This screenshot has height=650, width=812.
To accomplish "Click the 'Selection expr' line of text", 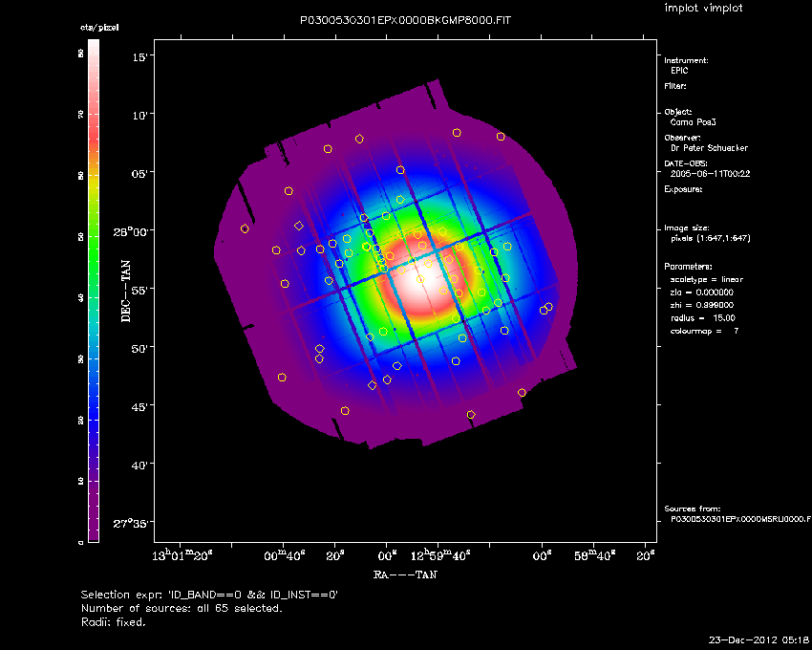I will click(x=209, y=596).
